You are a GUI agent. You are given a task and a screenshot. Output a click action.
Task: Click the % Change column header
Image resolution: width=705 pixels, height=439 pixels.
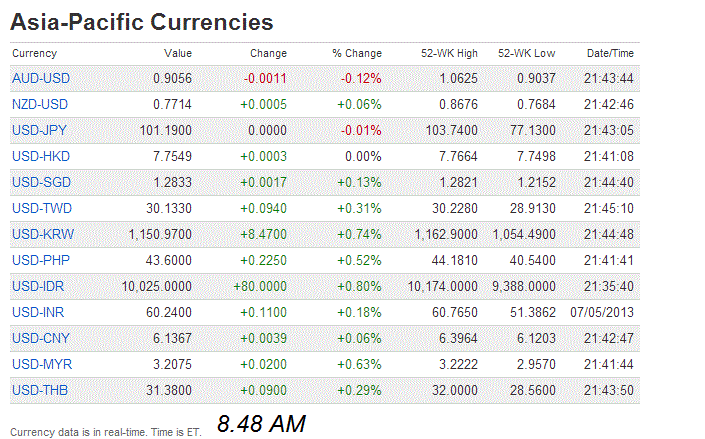pos(357,53)
